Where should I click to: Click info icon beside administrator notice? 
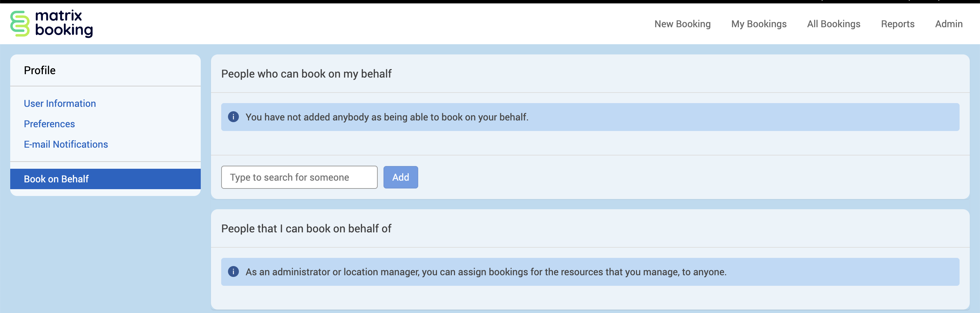(x=233, y=271)
